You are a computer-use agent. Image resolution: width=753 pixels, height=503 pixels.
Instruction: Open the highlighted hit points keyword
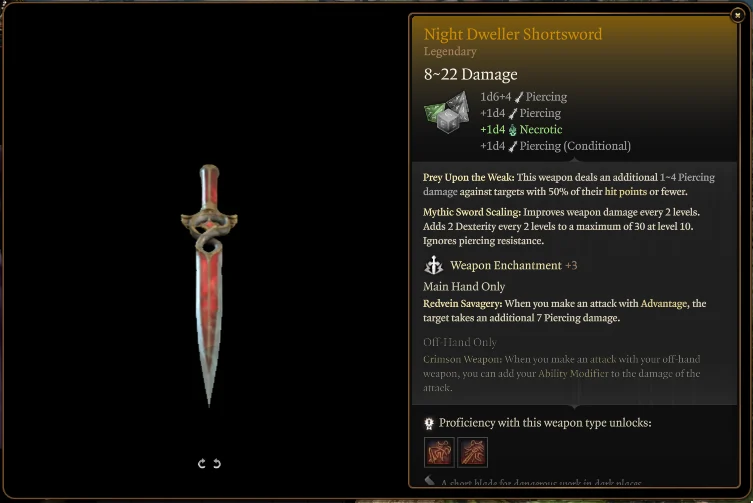(625, 192)
